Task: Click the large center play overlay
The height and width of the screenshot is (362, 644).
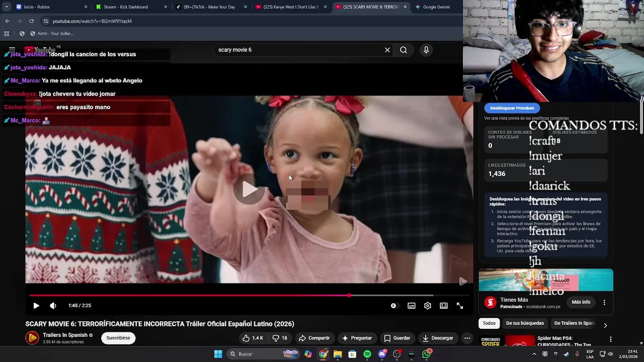Action: (x=249, y=190)
